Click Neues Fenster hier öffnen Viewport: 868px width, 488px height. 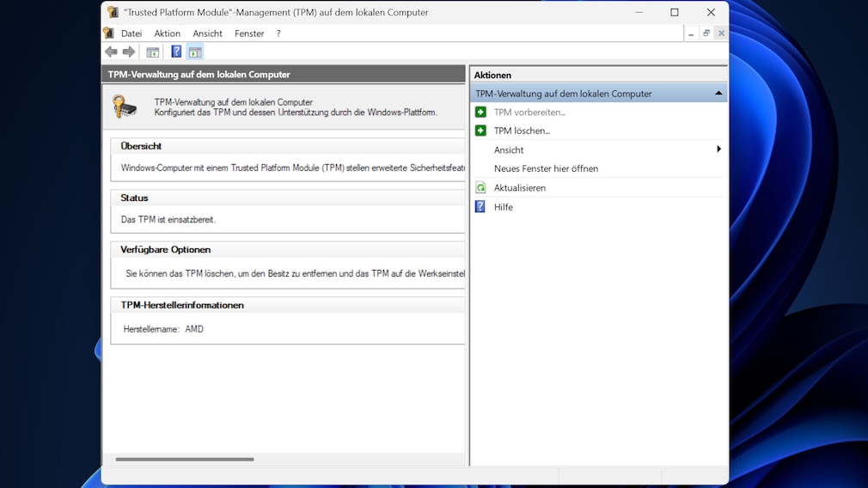pyautogui.click(x=546, y=168)
